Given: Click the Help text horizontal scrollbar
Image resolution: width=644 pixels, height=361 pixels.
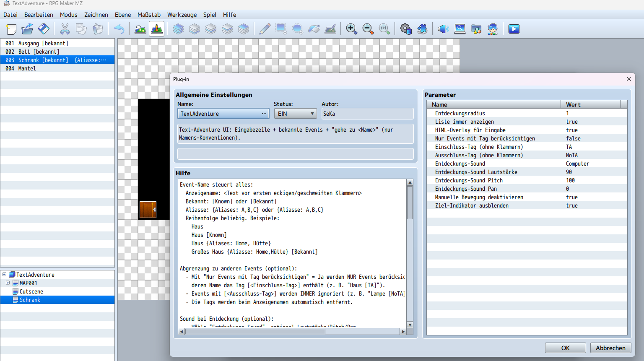Looking at the screenshot, I should coord(255,332).
